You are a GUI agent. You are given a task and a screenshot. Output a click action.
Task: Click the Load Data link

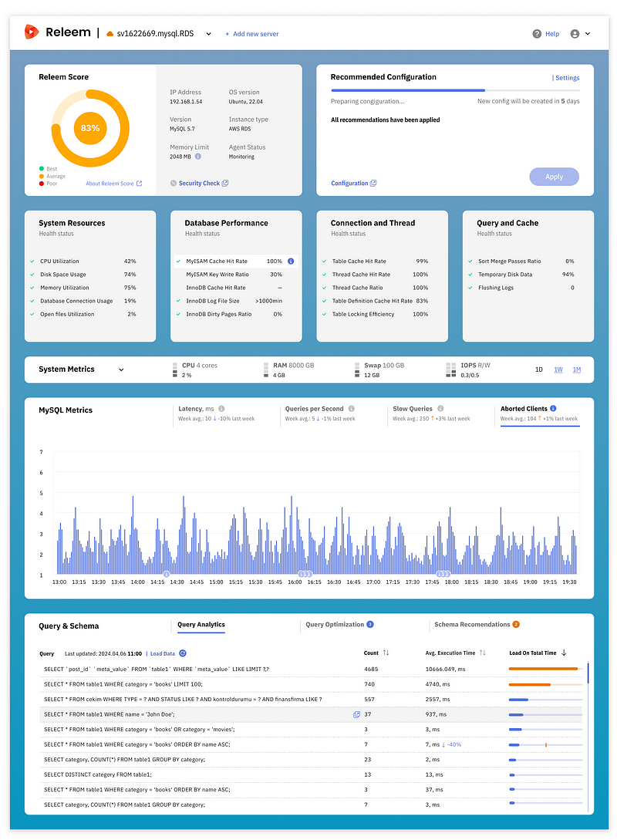(162, 653)
